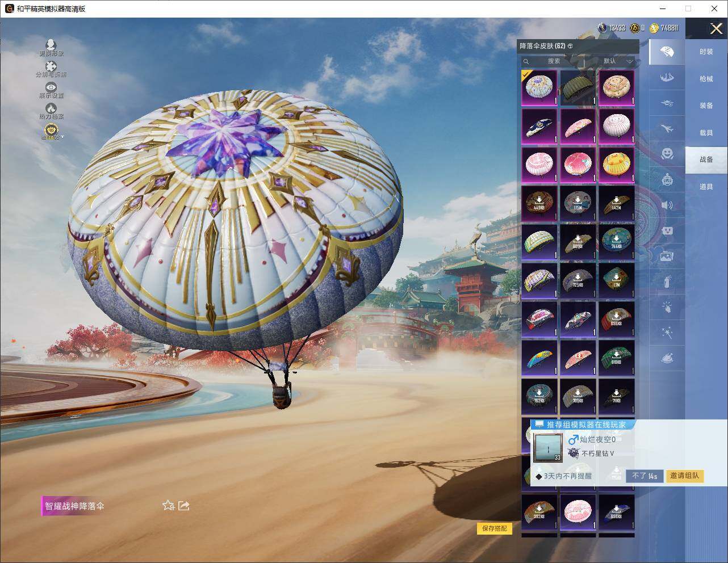Click the middle gold token currency icon
Screen dimensions: 728x563
pos(634,28)
